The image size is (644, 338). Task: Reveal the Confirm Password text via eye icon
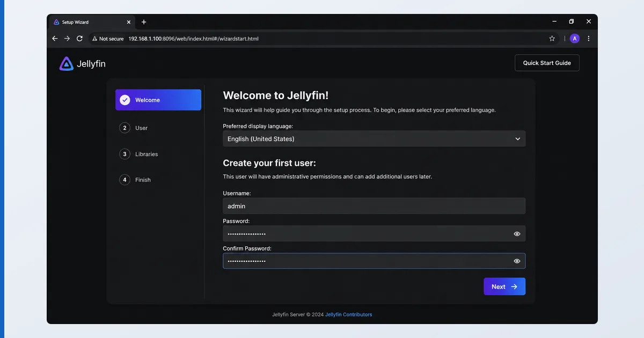tap(517, 261)
